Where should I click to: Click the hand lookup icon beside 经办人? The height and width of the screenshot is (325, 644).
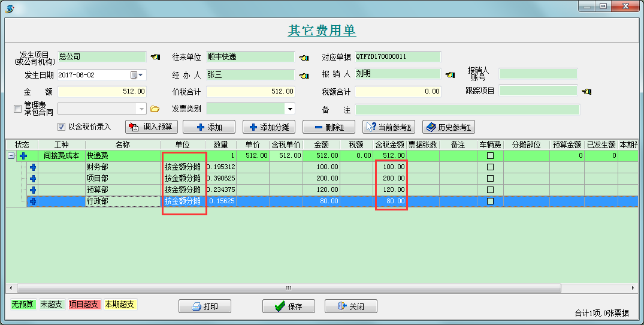[304, 76]
